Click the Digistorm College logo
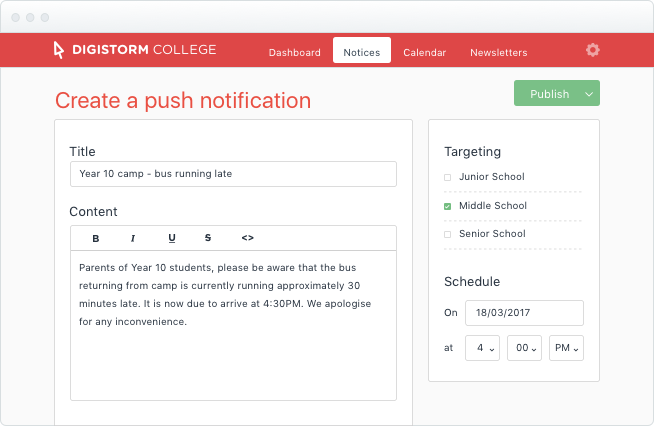 click(135, 50)
